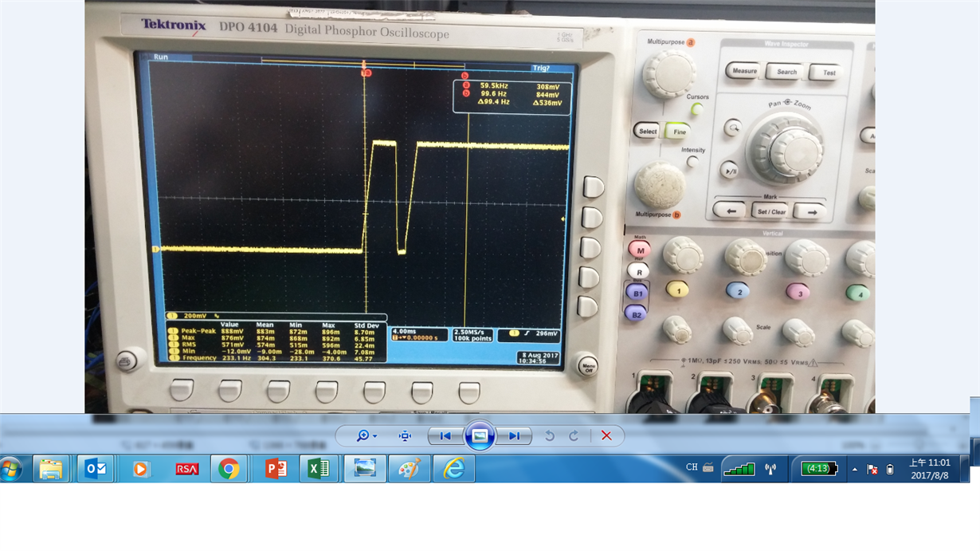Click Tektronix logo text in photo
Screen dimensions: 980x551
[174, 25]
